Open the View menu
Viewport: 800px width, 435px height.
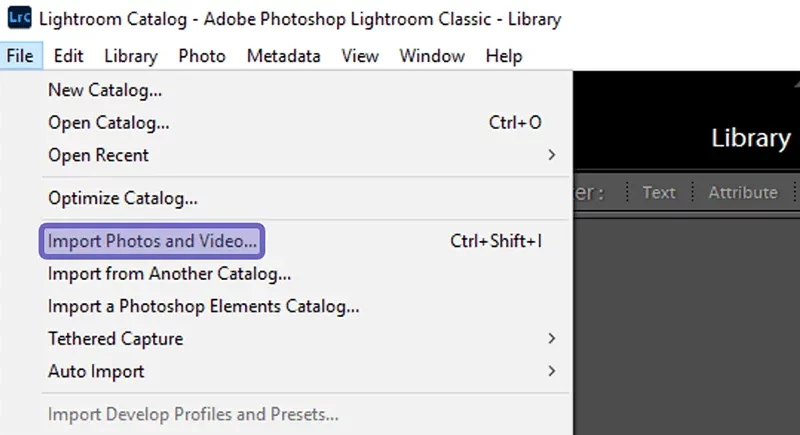pyautogui.click(x=360, y=56)
